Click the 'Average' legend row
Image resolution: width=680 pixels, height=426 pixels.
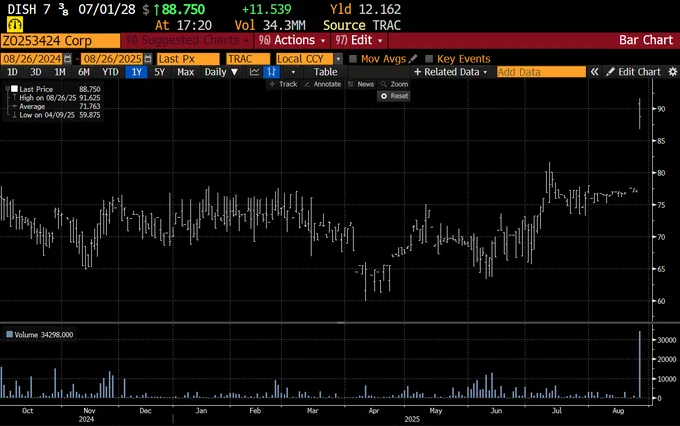pos(56,106)
